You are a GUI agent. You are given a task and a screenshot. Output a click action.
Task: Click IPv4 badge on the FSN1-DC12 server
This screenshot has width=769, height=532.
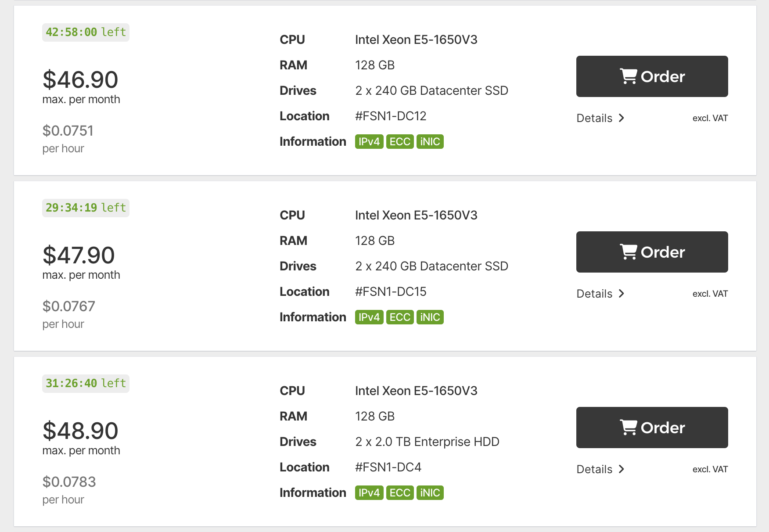(369, 142)
